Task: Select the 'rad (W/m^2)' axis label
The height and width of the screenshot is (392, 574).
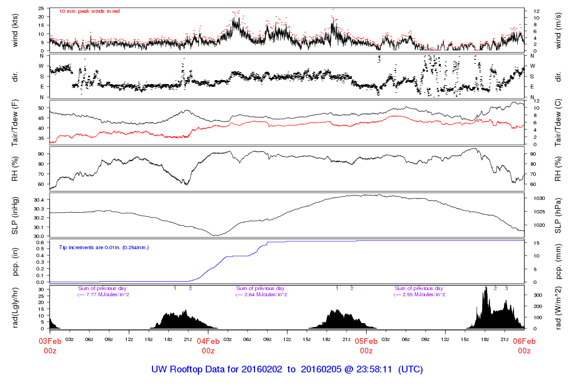Action: [x=558, y=308]
